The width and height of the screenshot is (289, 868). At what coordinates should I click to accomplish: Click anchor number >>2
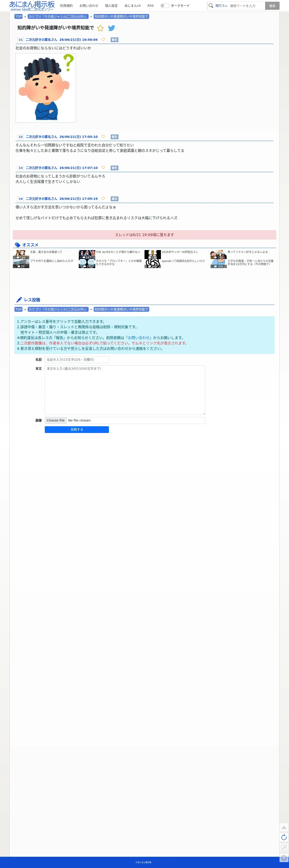click(x=20, y=137)
